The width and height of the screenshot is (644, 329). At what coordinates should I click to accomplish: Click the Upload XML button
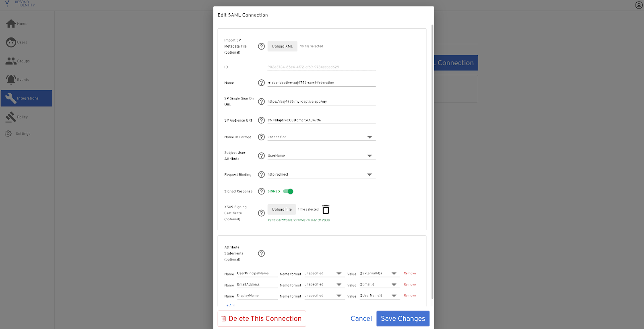point(283,46)
